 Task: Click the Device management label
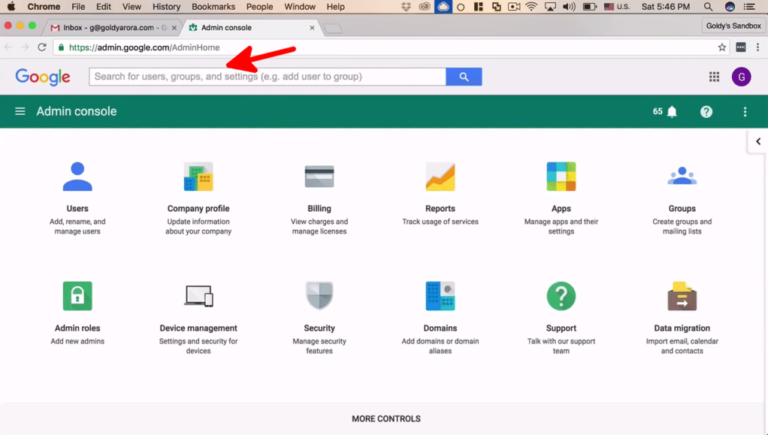198,328
